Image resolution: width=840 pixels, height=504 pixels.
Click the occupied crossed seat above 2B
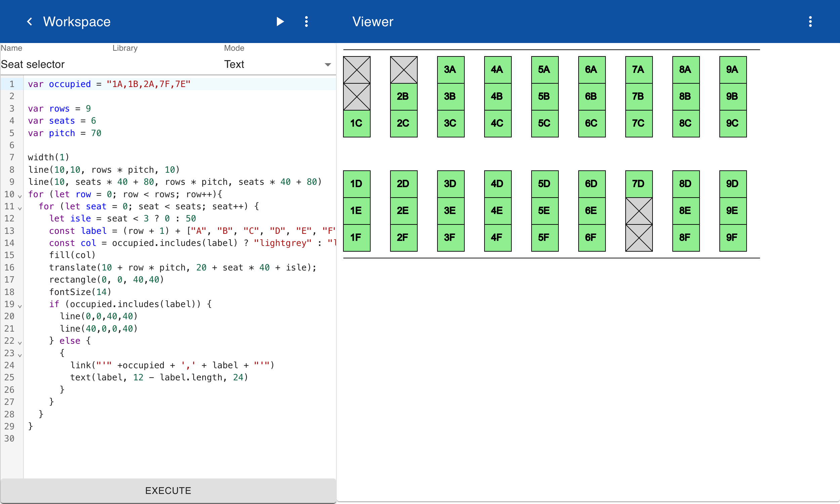coord(403,70)
